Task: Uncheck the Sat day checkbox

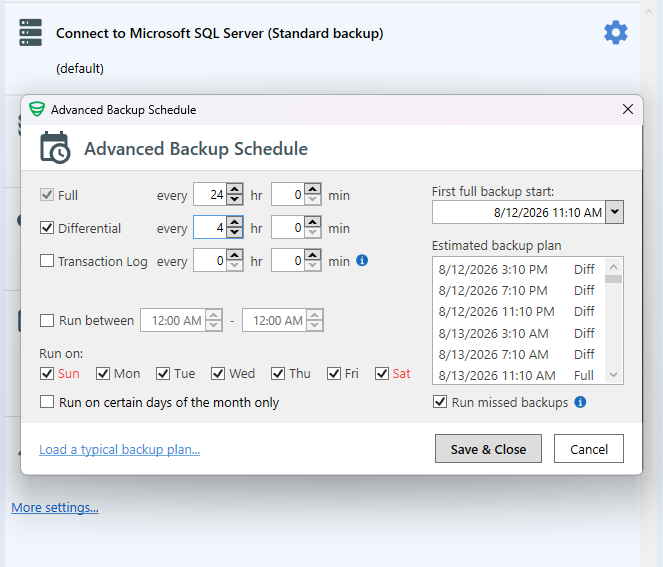Action: click(x=382, y=374)
